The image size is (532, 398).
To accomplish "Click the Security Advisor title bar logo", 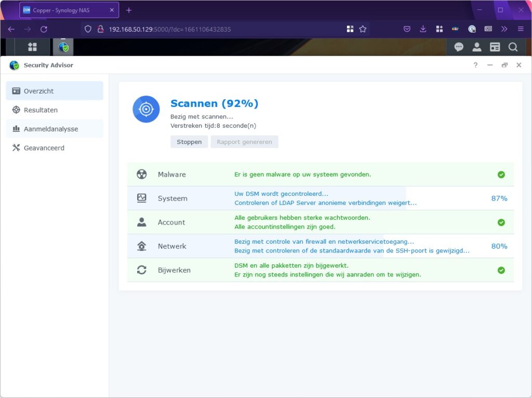I will pos(14,65).
